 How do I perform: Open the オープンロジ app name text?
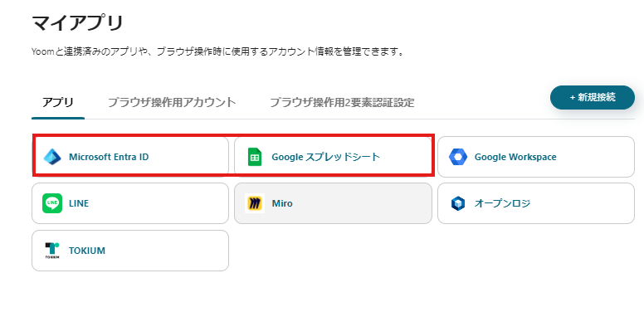click(502, 203)
